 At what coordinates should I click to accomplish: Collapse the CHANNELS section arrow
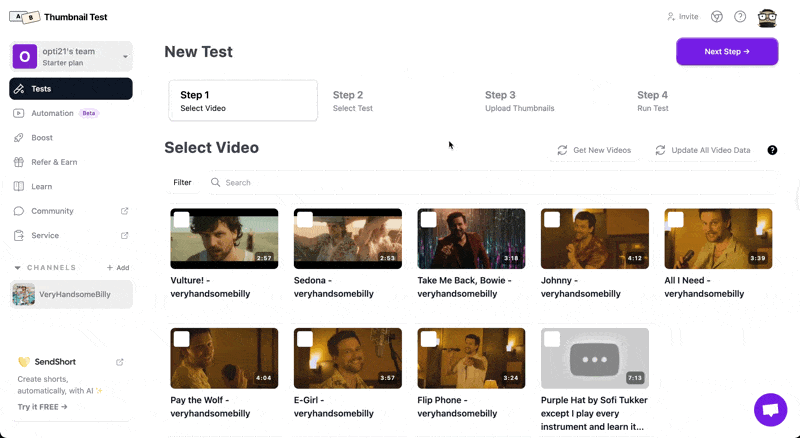coord(17,268)
